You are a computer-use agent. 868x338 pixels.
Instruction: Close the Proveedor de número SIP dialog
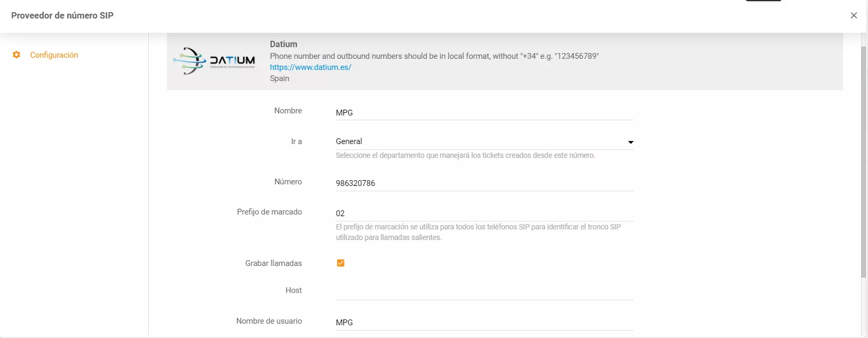854,15
